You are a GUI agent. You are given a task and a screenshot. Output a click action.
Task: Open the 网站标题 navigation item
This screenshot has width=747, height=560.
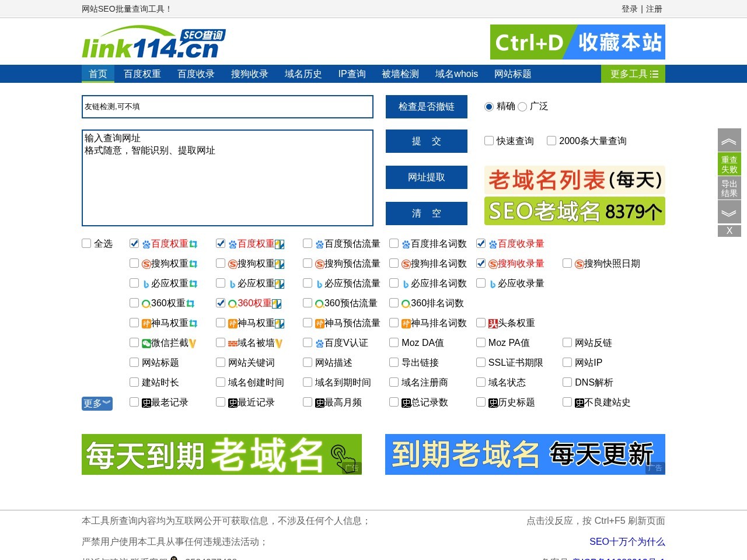pos(513,74)
